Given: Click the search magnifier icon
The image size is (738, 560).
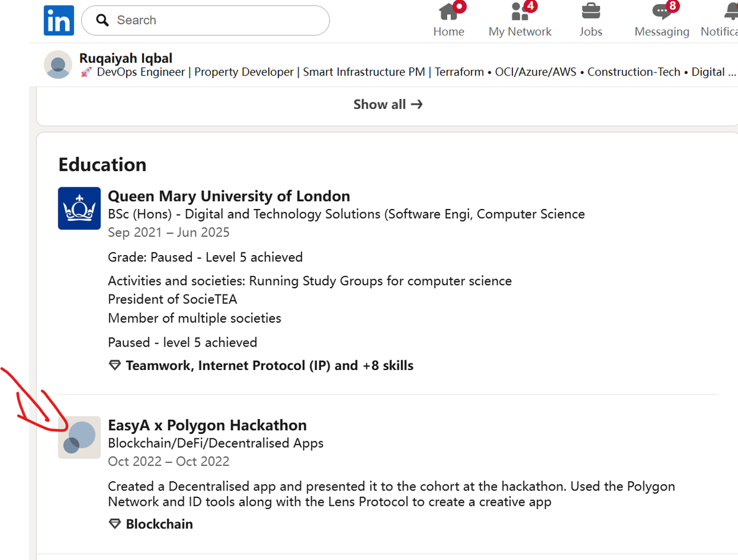Looking at the screenshot, I should pyautogui.click(x=103, y=20).
